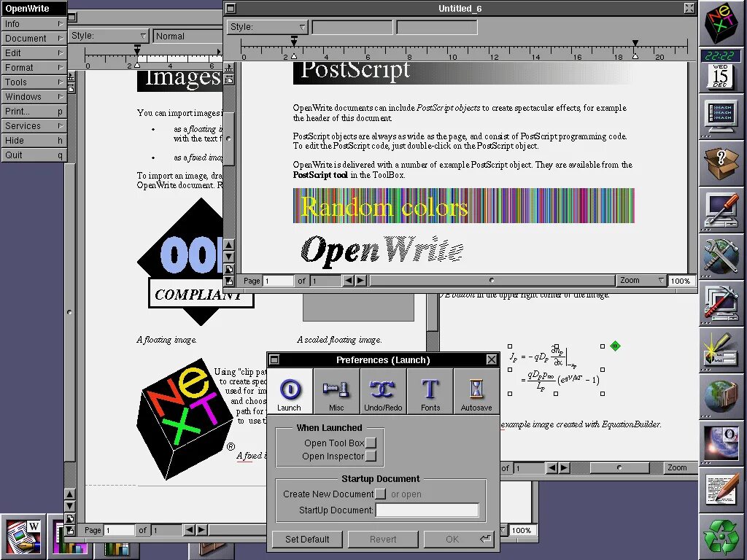Click the scroll up arrow in Untitled_6
Viewport: 747px width, 560px height.
point(229,245)
